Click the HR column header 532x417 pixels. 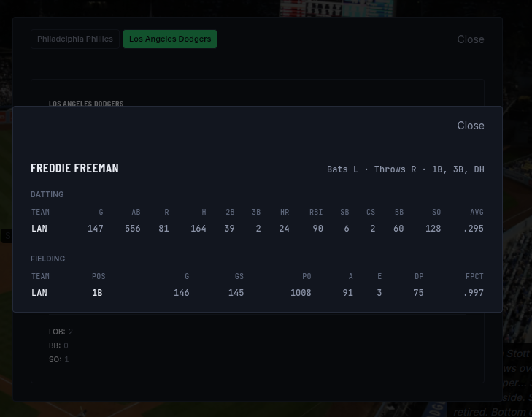pos(285,213)
